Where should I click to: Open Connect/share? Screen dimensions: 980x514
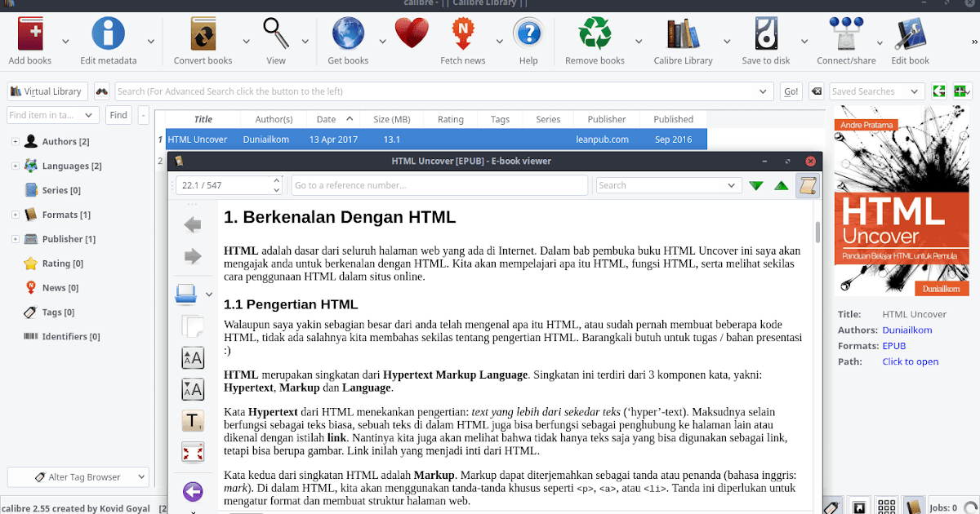[846, 35]
